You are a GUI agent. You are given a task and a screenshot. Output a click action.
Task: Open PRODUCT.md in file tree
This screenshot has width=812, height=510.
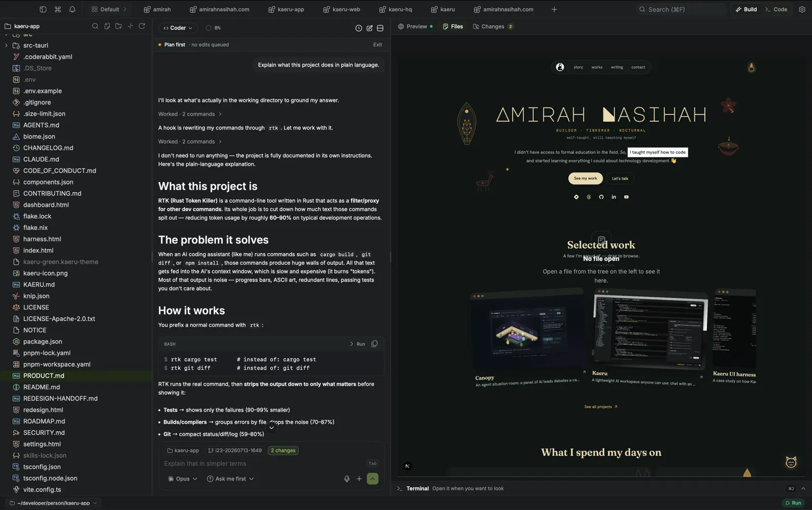[76, 376]
